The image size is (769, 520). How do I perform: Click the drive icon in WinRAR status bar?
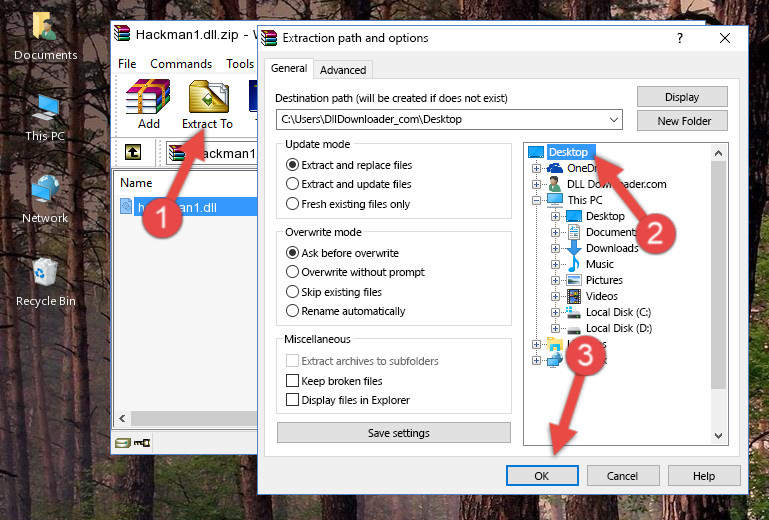point(123,443)
